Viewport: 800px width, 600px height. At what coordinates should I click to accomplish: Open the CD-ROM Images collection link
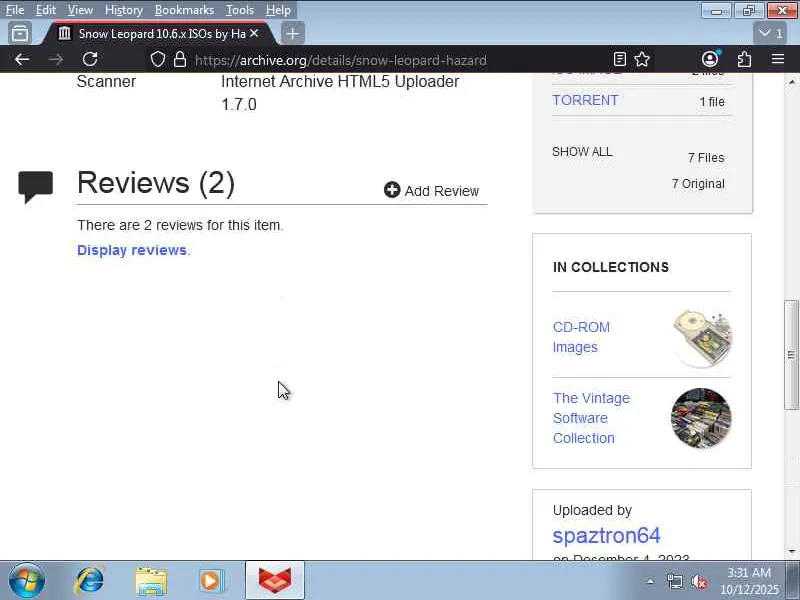click(581, 337)
